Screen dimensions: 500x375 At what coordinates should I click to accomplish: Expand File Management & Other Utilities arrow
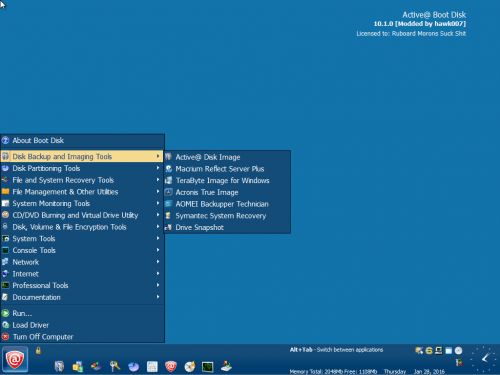click(x=158, y=191)
